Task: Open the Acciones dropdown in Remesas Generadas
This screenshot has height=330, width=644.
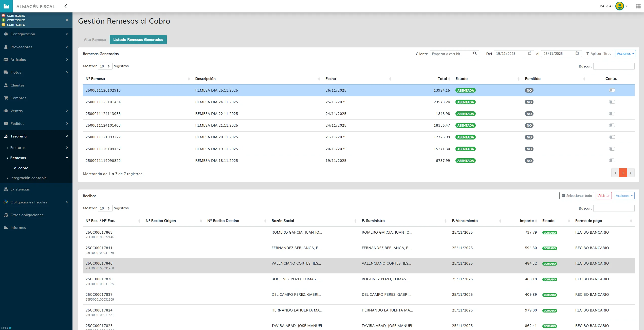Action: pyautogui.click(x=625, y=54)
